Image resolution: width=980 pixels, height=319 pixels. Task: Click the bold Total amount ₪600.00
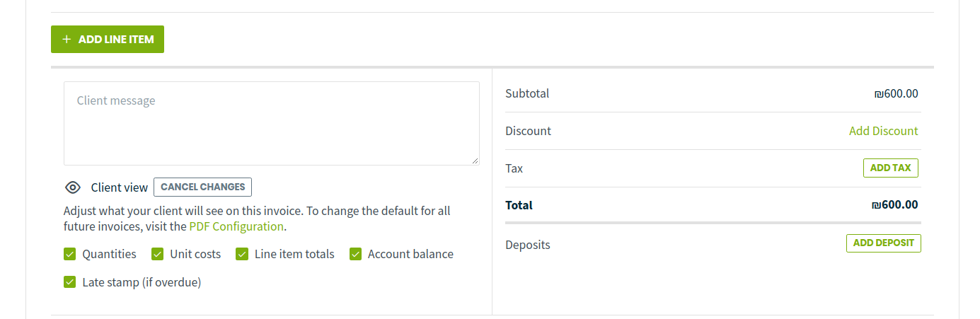pyautogui.click(x=895, y=205)
